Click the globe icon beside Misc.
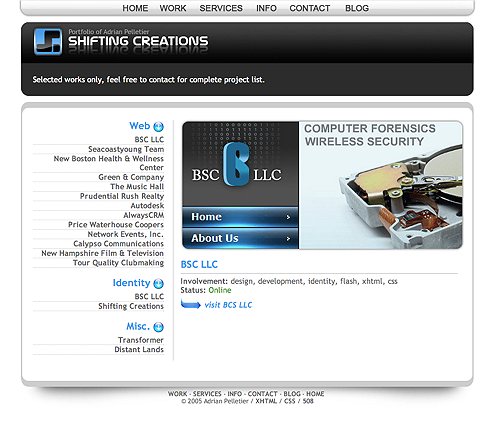Screen dimensions: 500x422 coord(158,327)
